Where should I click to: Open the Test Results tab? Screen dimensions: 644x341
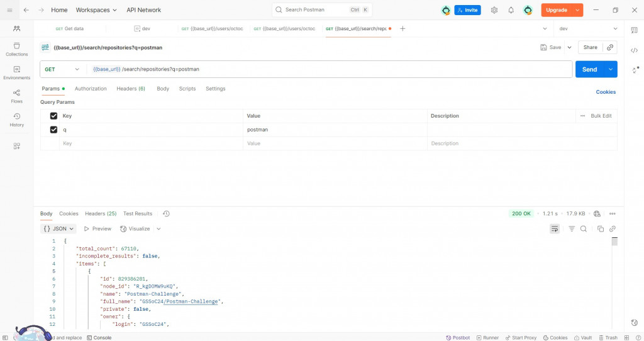click(138, 214)
